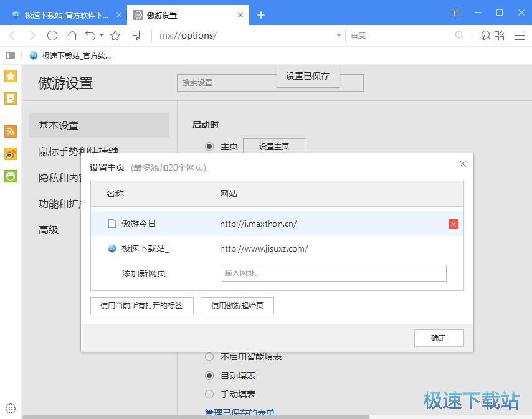Go forward with the forward arrow
The height and width of the screenshot is (419, 532).
32,35
